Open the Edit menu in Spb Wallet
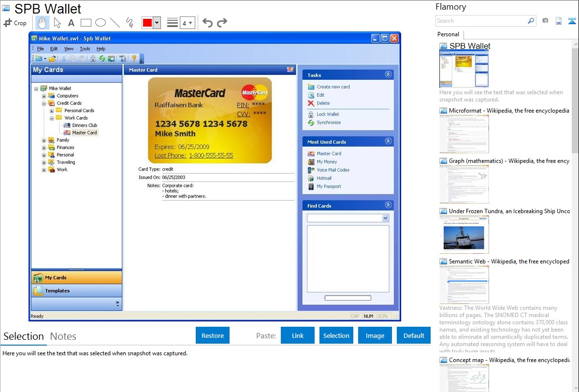The width and height of the screenshot is (579, 392). (x=54, y=48)
